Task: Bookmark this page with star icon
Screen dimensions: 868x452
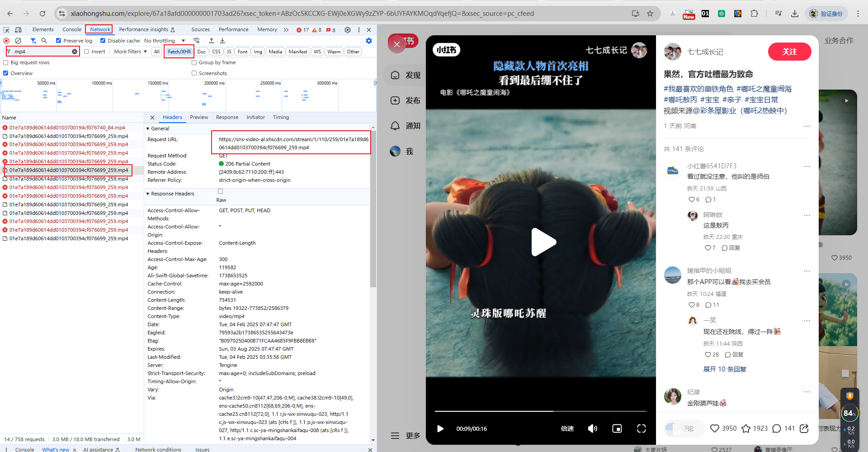Action: [x=650, y=14]
